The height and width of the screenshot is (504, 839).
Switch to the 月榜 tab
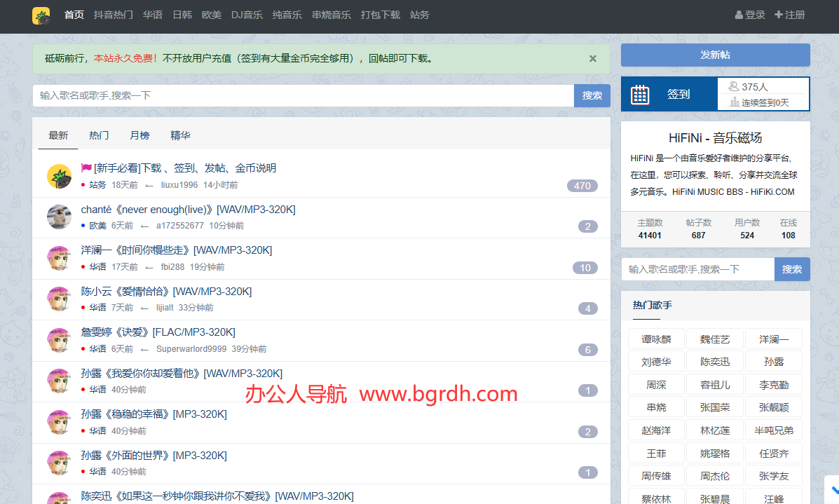[x=139, y=135]
